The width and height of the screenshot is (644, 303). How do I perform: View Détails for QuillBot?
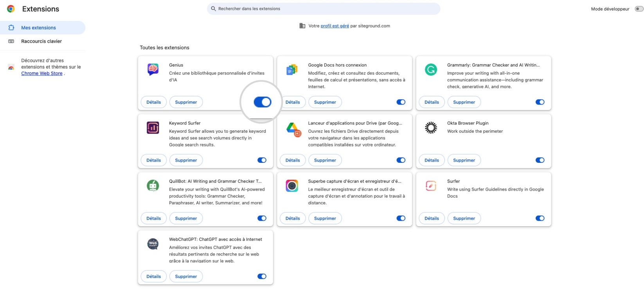(x=154, y=218)
